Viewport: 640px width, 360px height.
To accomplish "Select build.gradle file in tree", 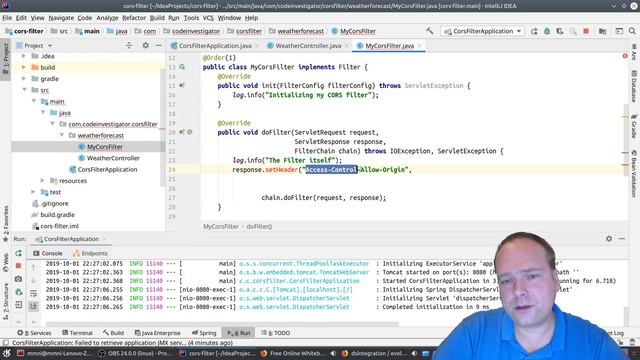I will [x=57, y=215].
